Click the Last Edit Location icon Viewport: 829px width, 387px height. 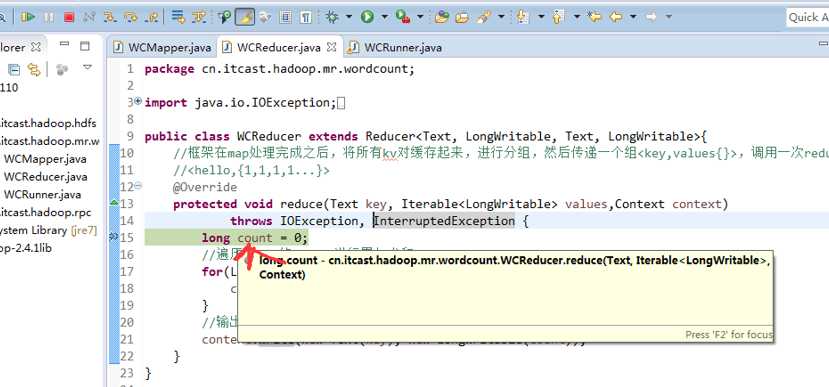coord(594,17)
